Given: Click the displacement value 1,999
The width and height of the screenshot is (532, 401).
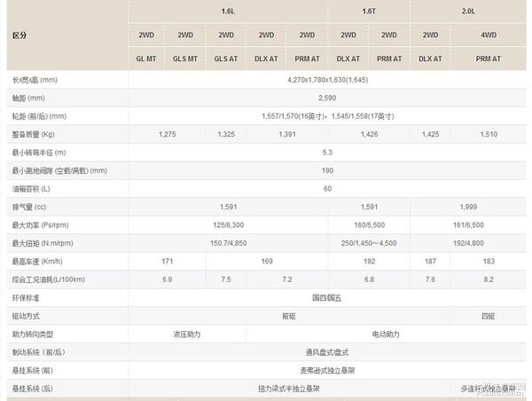Looking at the screenshot, I should point(469,207).
